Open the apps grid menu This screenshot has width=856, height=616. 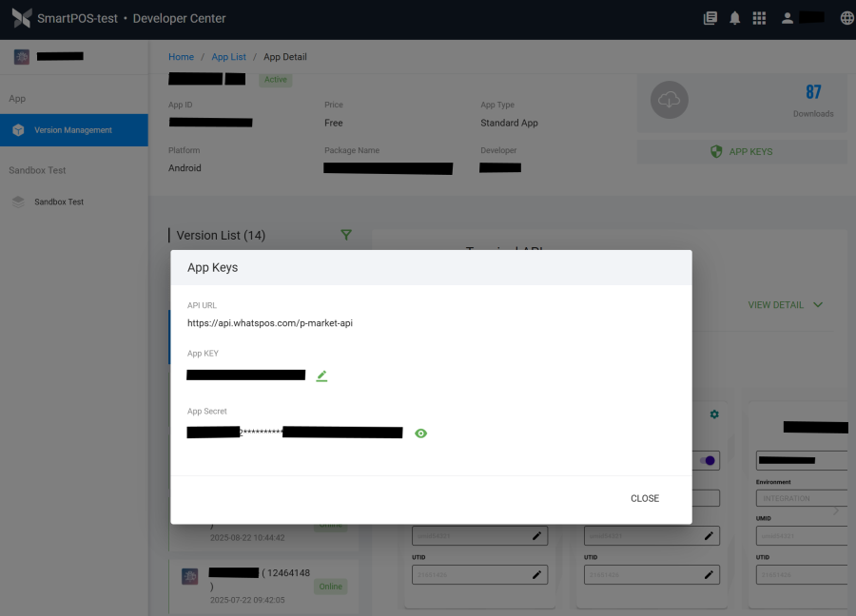(x=759, y=18)
